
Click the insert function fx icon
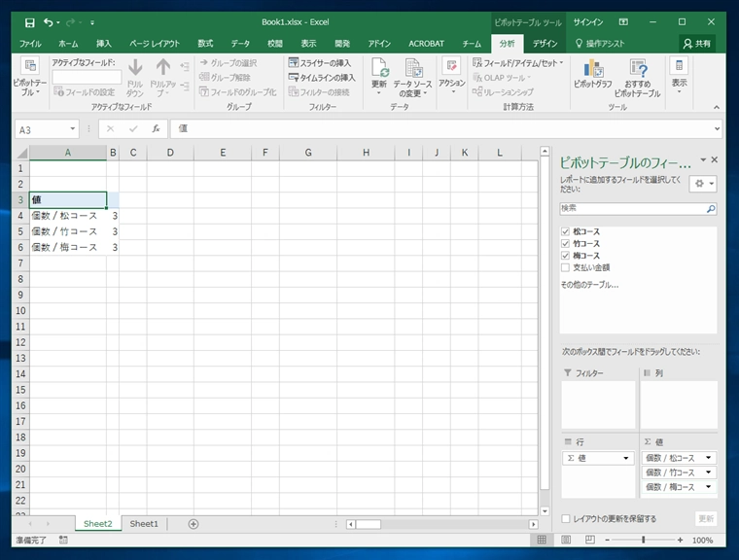(x=156, y=128)
